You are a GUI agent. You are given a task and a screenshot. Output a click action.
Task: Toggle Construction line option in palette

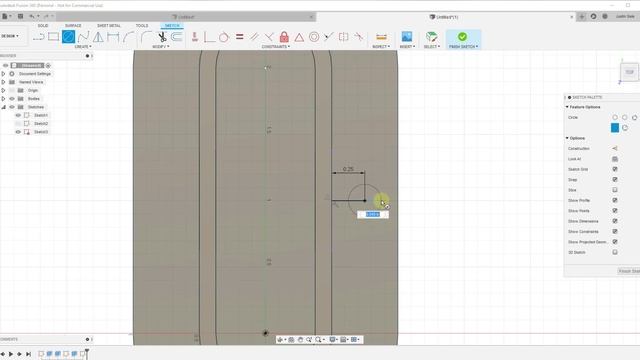click(615, 149)
